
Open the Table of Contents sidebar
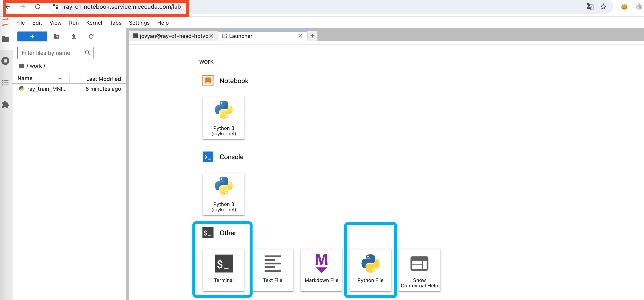point(6,83)
